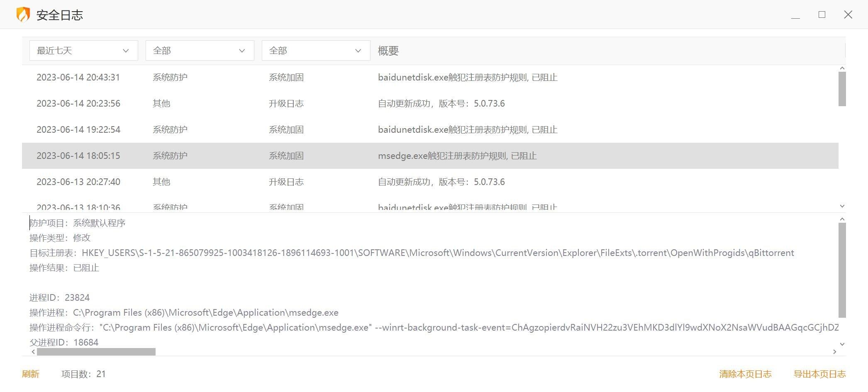Close the 安全日志 window

(x=848, y=15)
